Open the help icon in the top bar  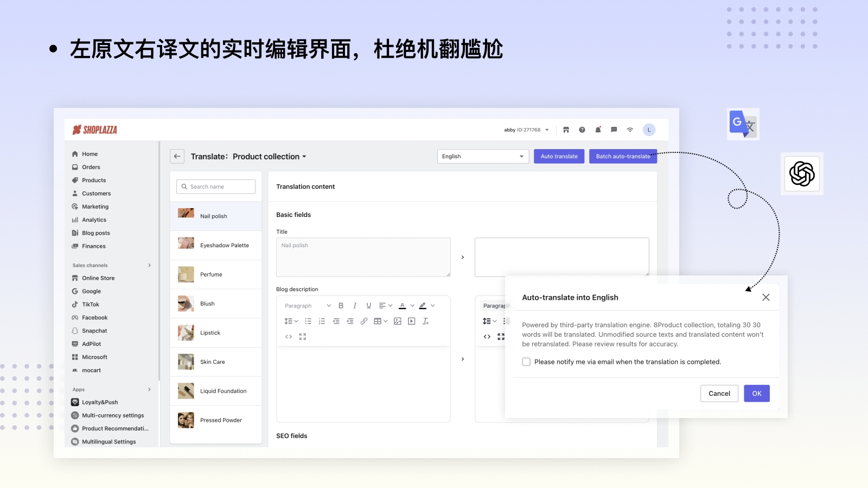click(x=582, y=130)
